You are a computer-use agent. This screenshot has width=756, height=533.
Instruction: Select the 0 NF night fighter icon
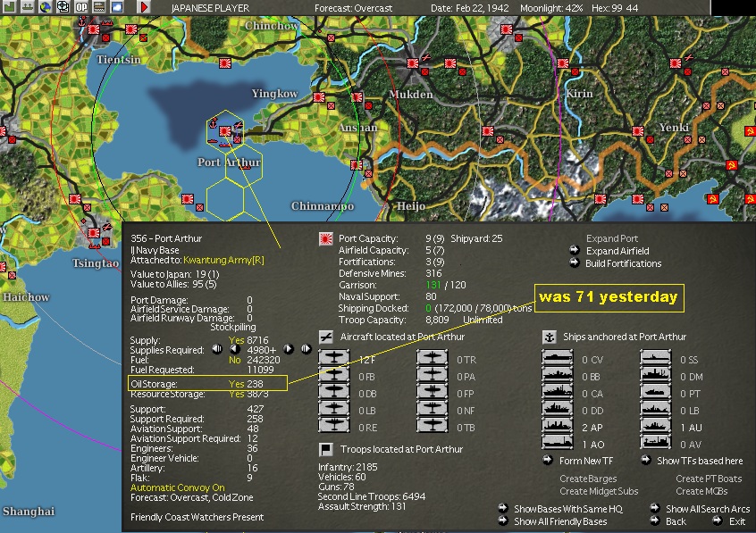432,410
